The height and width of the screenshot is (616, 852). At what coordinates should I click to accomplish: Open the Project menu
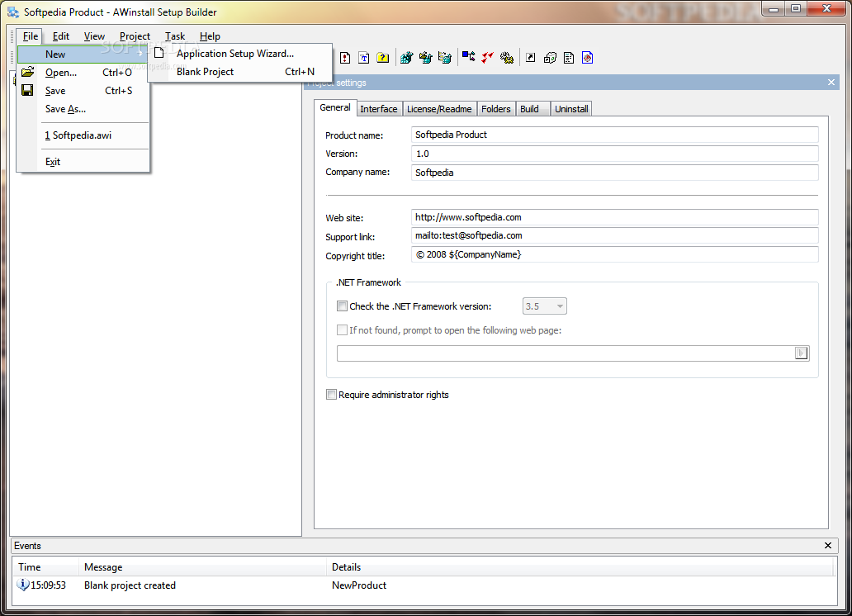(x=135, y=36)
